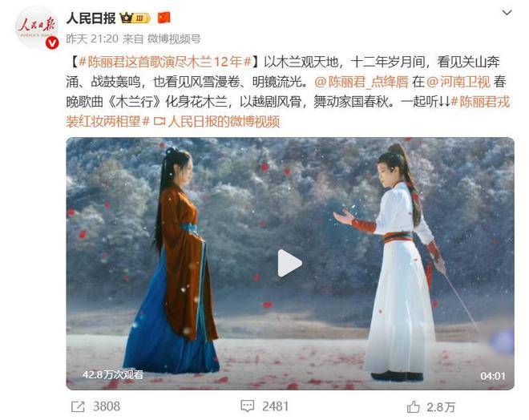Click the 微博视频号 source link
The width and height of the screenshot is (529, 420).
click(174, 39)
